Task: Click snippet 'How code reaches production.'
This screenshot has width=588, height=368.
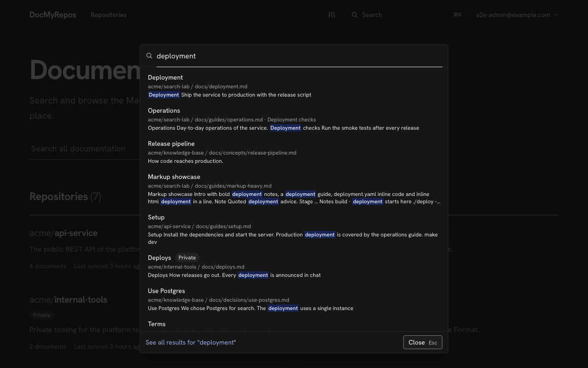Action: click(186, 161)
